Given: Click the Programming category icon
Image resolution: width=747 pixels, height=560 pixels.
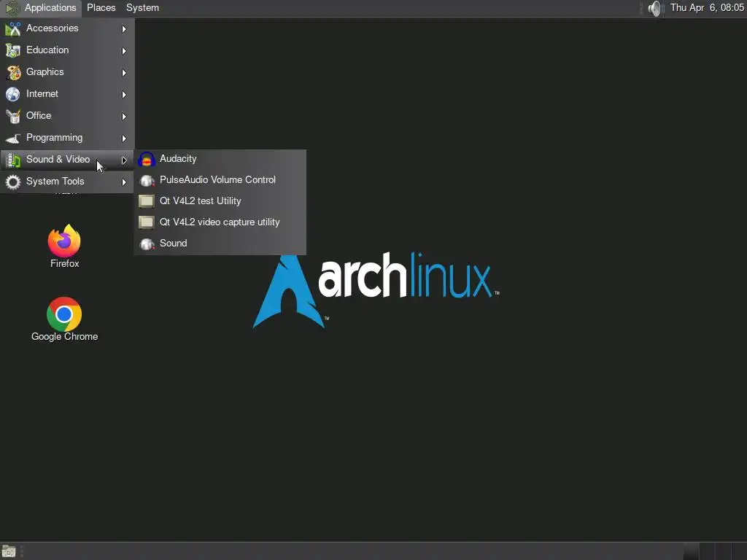Looking at the screenshot, I should click(13, 138).
